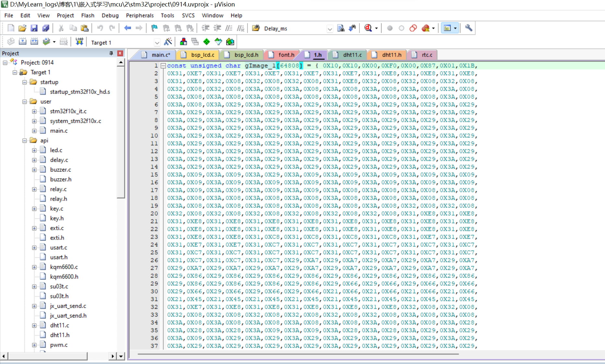The width and height of the screenshot is (605, 364).
Task: Comment the selection
Action: pyautogui.click(x=229, y=28)
